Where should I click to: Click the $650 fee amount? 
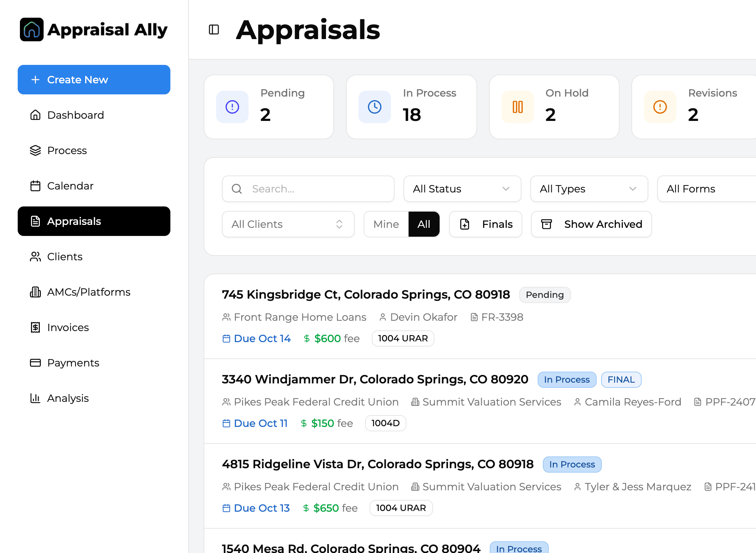tap(326, 508)
